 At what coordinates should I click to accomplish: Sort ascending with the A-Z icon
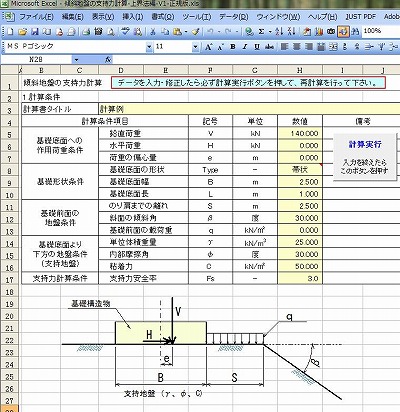(x=279, y=32)
